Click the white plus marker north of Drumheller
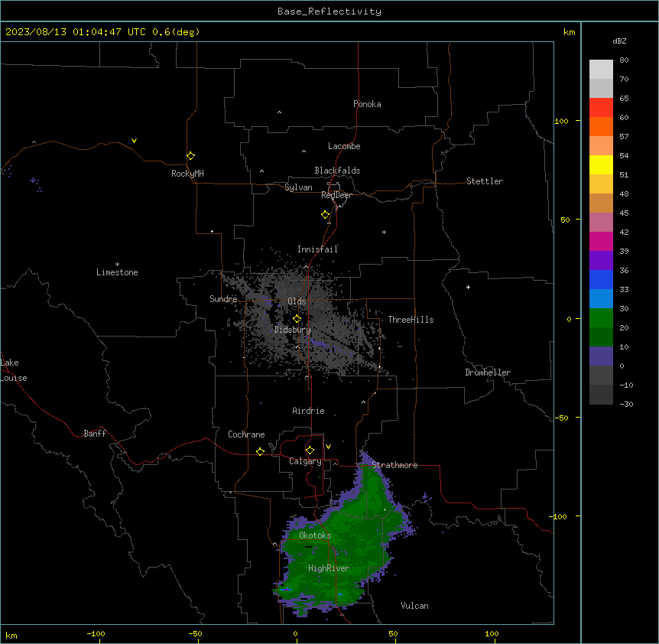Image resolution: width=659 pixels, height=644 pixels. 468,287
